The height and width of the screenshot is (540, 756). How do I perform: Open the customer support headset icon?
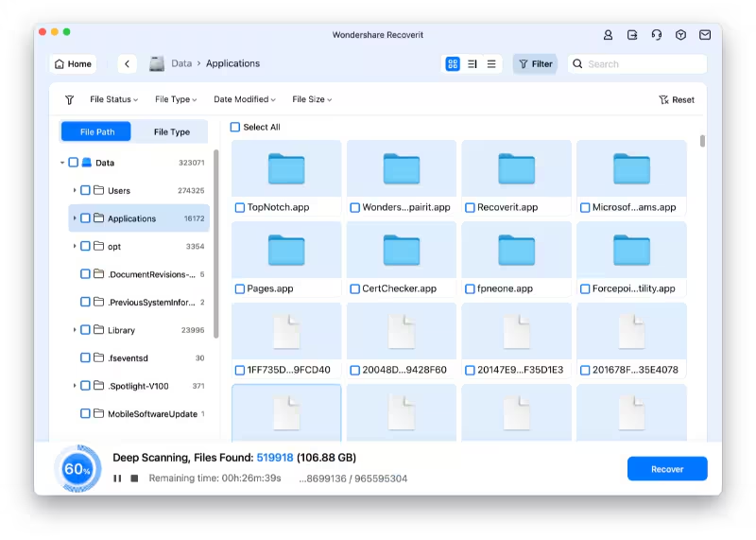tap(657, 35)
